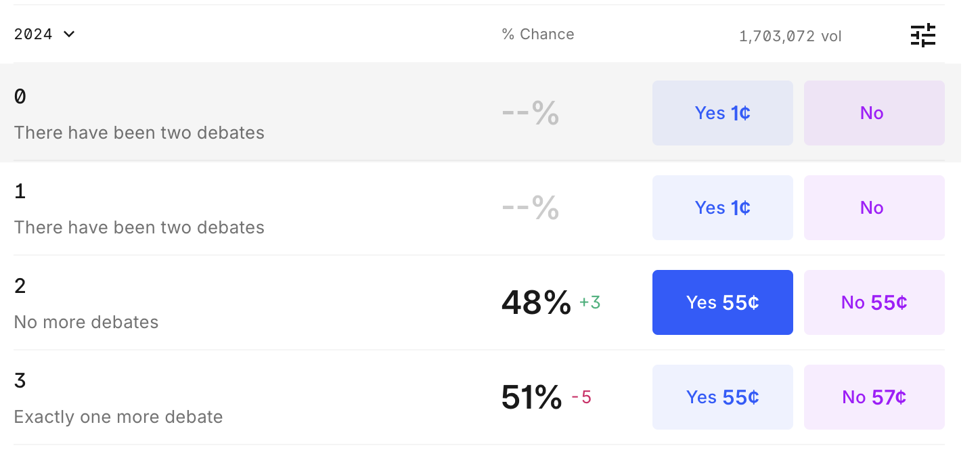This screenshot has height=456, width=980.
Task: Open the "No more debates" row
Action: coord(86,321)
